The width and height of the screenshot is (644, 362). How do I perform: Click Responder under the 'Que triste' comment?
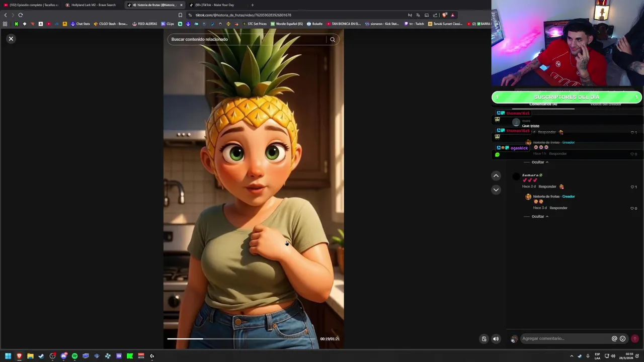click(x=547, y=132)
